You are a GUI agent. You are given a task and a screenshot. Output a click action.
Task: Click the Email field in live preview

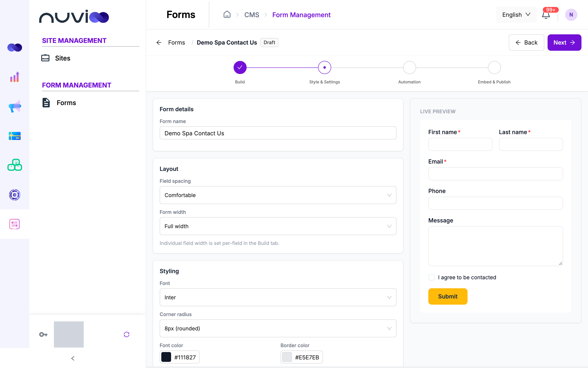click(496, 174)
